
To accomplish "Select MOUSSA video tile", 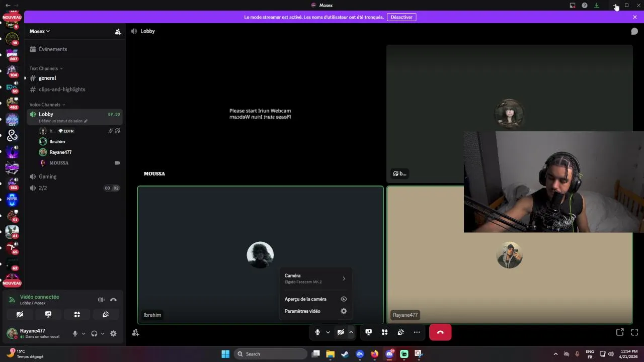I will pyautogui.click(x=260, y=114).
